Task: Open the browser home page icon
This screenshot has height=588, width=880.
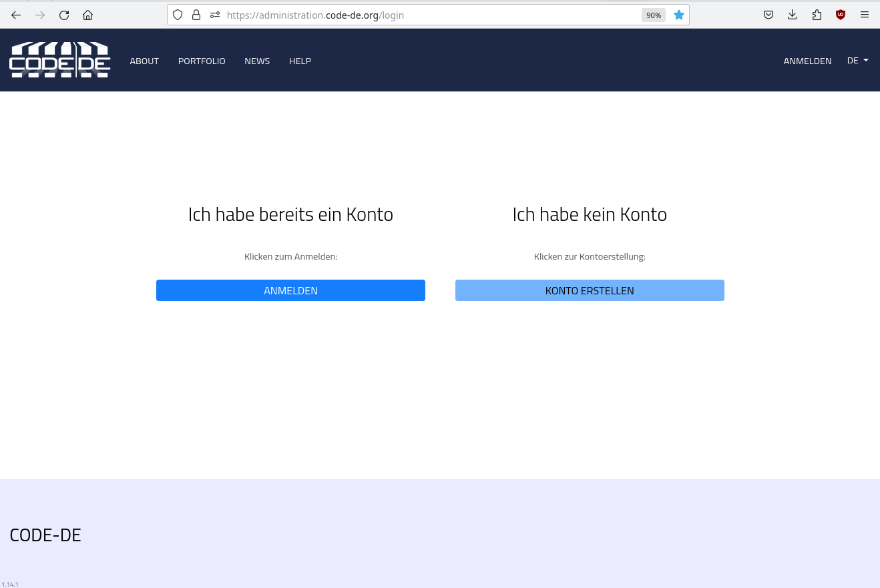Action: (x=87, y=15)
